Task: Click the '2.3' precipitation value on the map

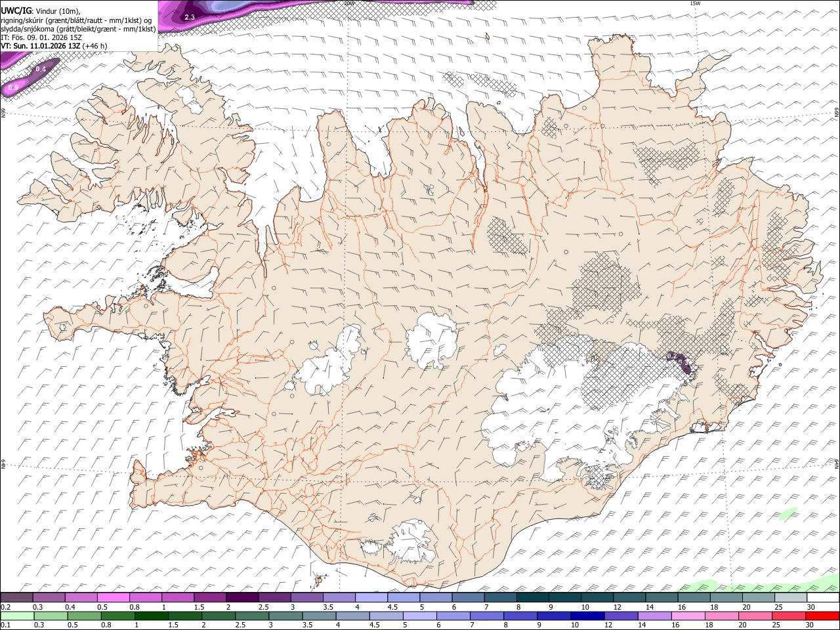Action: click(190, 17)
